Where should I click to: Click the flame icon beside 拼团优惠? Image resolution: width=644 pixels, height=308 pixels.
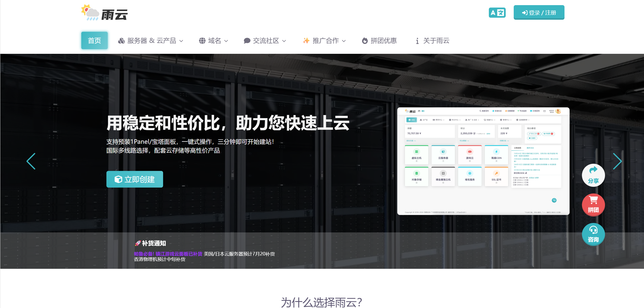pyautogui.click(x=364, y=41)
